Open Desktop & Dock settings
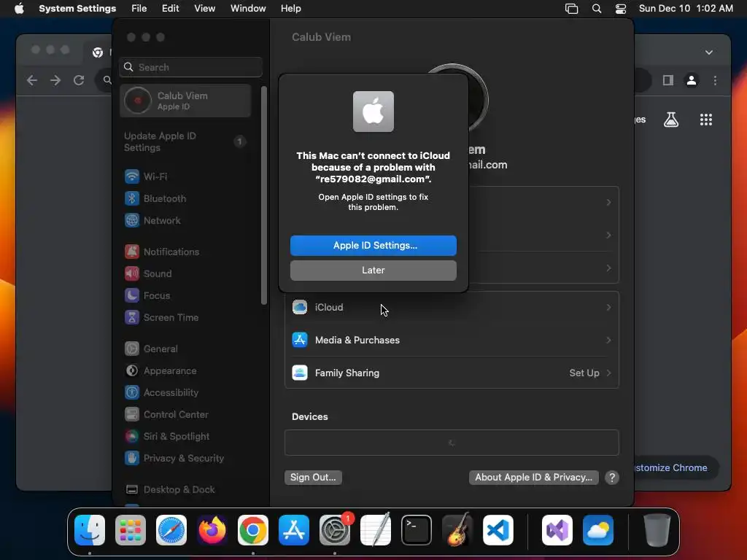 [185, 490]
